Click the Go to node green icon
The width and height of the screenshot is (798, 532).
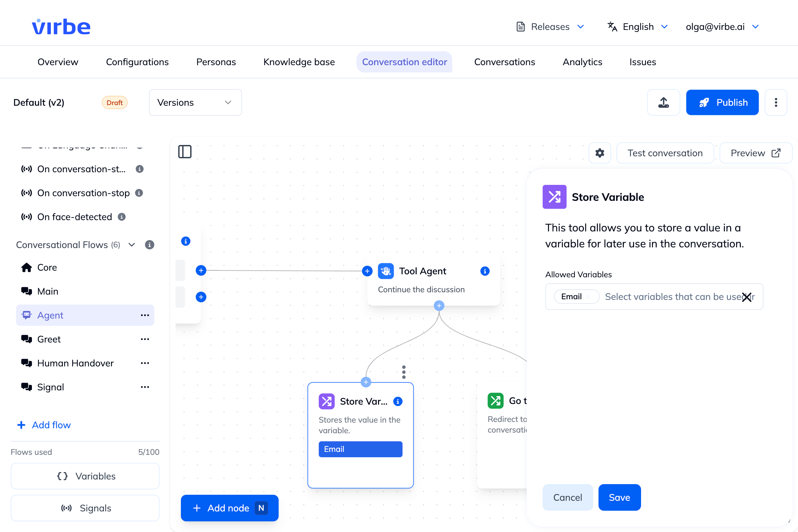(495, 401)
